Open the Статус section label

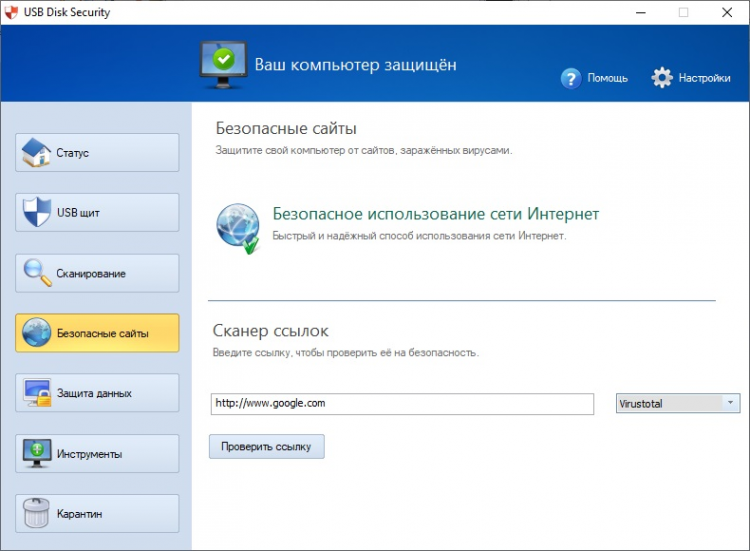[73, 153]
